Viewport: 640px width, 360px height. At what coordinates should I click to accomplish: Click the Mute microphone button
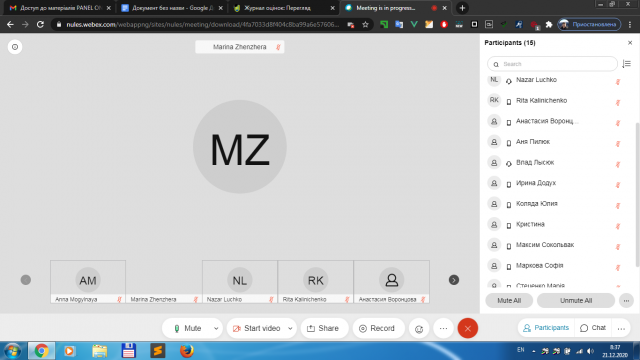pyautogui.click(x=187, y=328)
